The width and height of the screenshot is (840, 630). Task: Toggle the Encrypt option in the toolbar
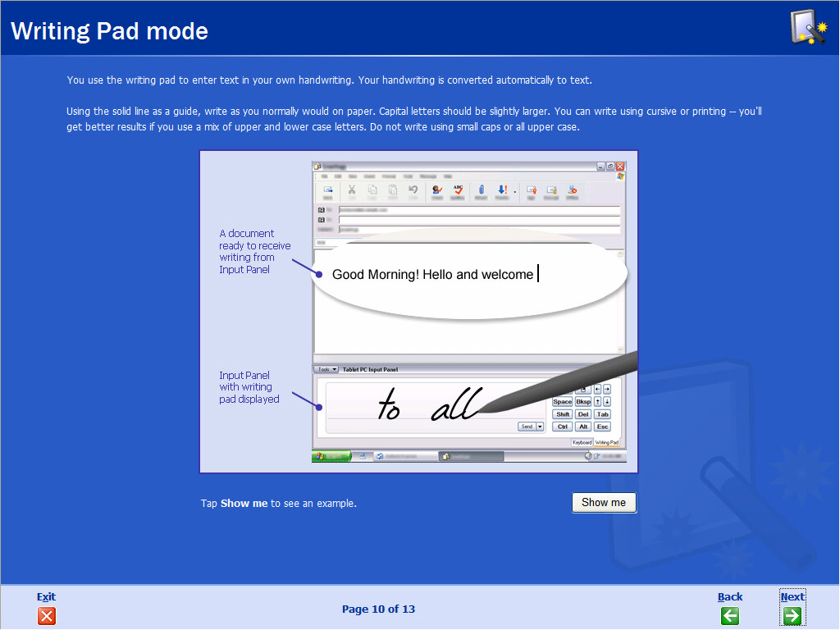[x=550, y=189]
